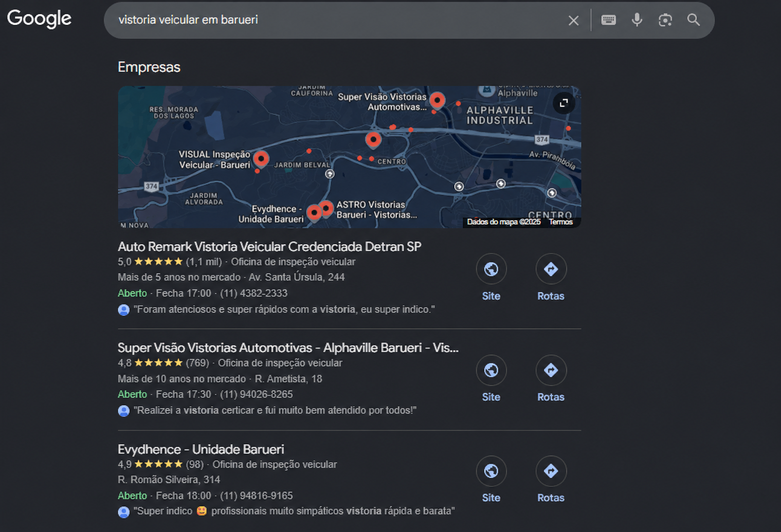Select the map pin near Centro
The height and width of the screenshot is (532, 781).
tap(373, 139)
